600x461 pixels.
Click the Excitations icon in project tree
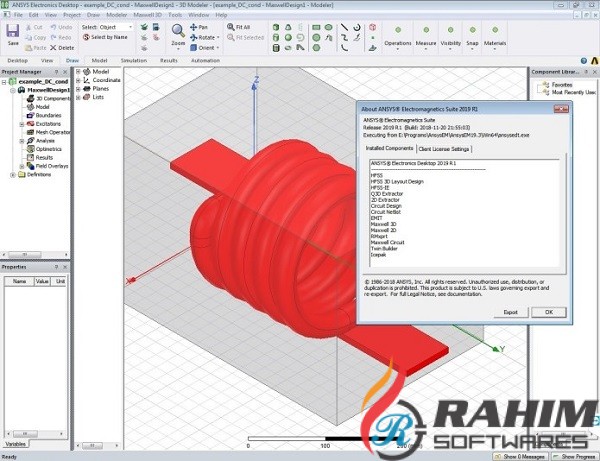click(x=30, y=124)
